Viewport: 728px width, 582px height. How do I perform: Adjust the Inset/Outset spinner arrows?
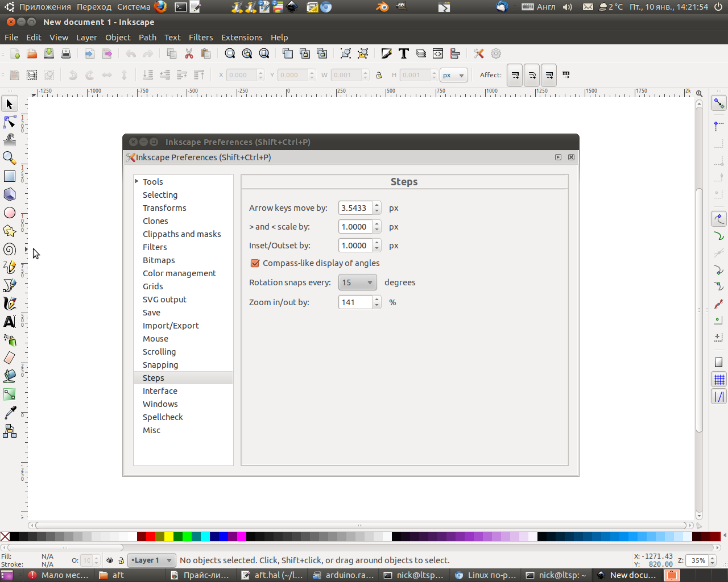click(377, 246)
